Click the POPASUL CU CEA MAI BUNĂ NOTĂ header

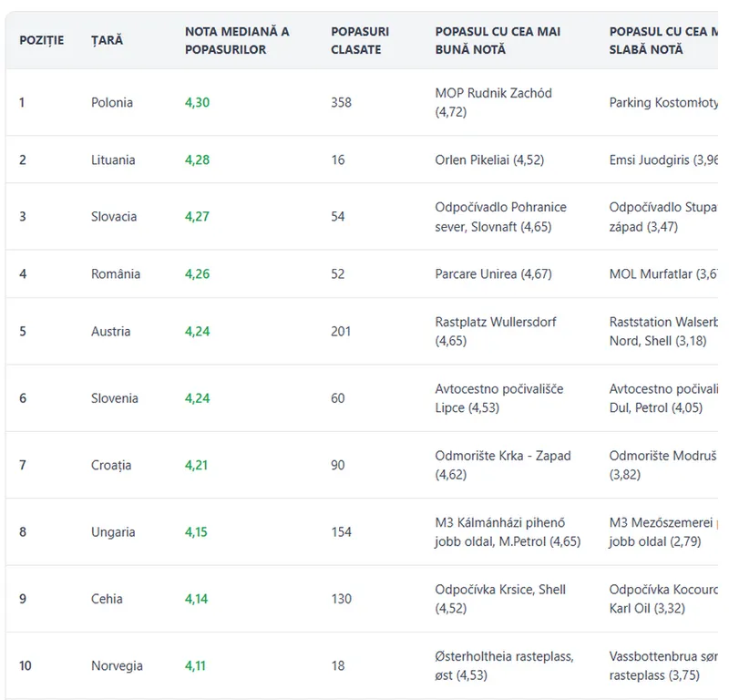tap(498, 40)
